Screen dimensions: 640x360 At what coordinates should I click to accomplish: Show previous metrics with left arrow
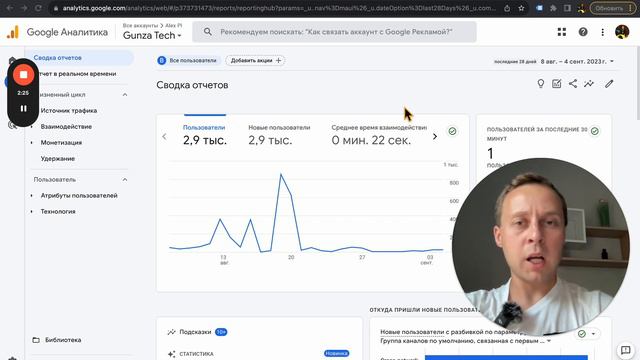point(164,136)
